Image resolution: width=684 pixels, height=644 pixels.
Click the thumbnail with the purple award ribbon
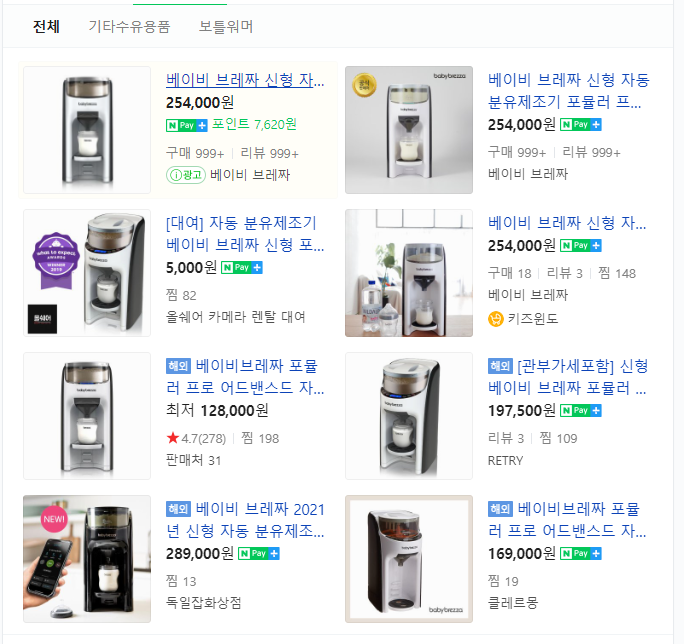[x=87, y=273]
